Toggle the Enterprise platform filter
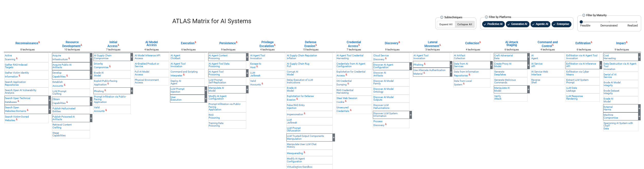The height and width of the screenshot is (169, 644). point(561,24)
